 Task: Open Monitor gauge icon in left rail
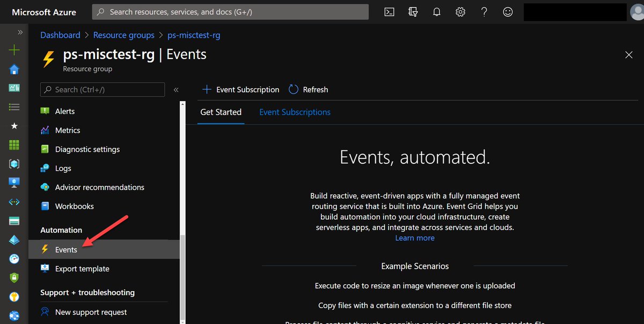14,259
